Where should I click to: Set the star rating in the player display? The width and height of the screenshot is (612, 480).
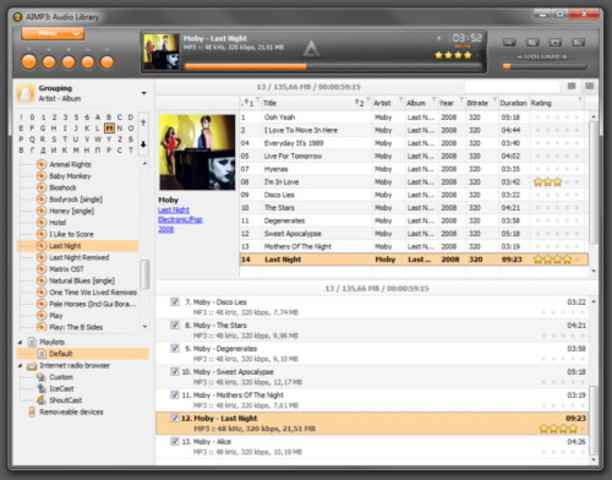(x=457, y=55)
